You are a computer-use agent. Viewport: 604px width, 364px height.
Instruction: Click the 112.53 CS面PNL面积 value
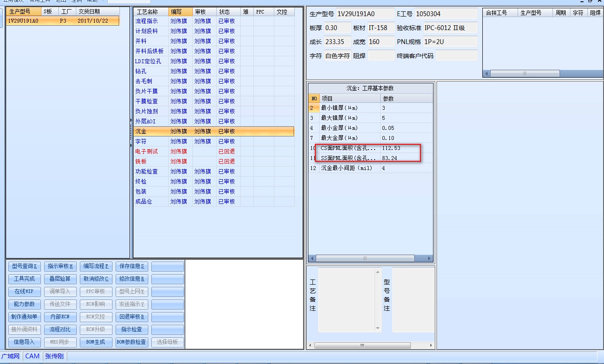[x=391, y=148]
